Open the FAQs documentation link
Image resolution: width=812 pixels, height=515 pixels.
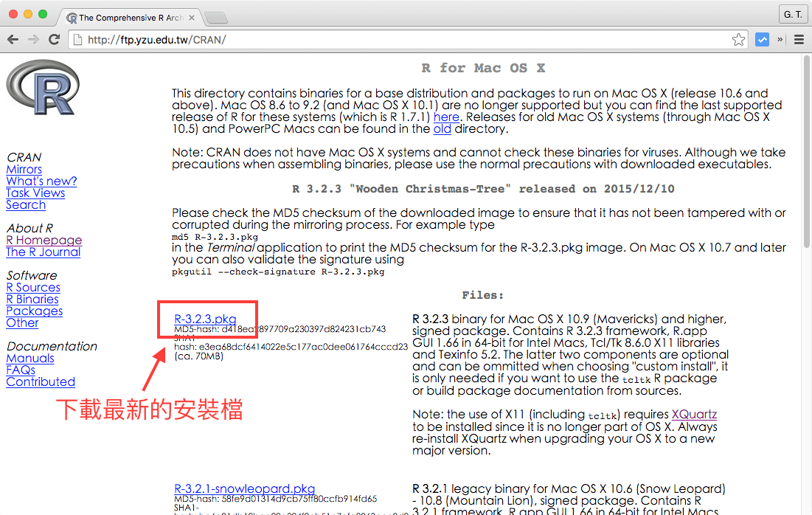click(x=19, y=370)
